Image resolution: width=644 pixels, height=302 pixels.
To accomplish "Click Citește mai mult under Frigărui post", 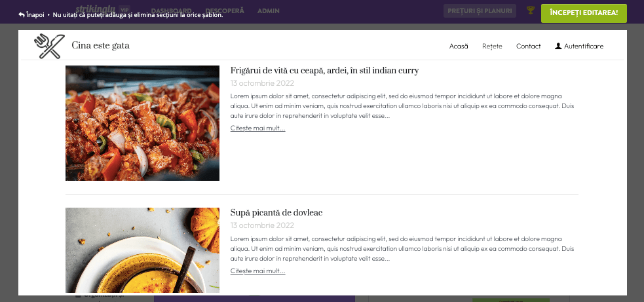I will [x=258, y=128].
